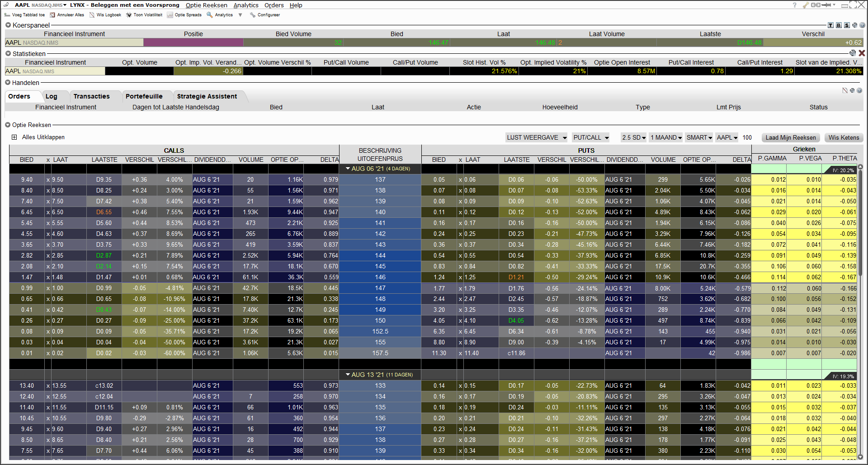Image resolution: width=868 pixels, height=465 pixels.
Task: Click the pin window icon in title bar
Action: coord(826,5)
